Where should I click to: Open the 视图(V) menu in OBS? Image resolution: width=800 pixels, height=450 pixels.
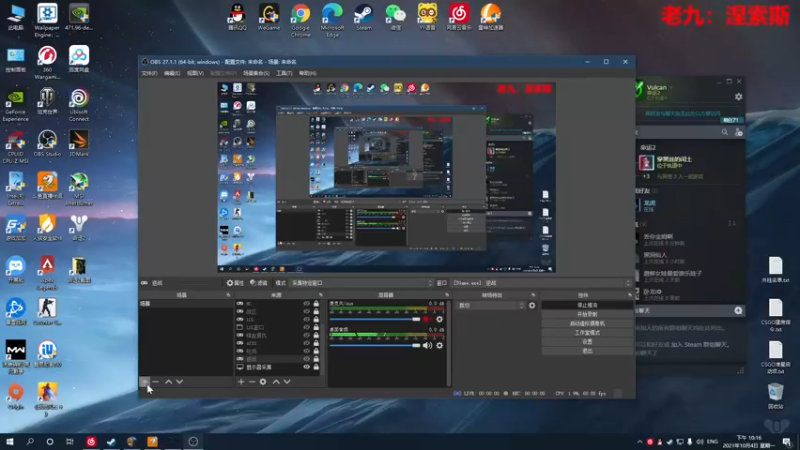195,73
